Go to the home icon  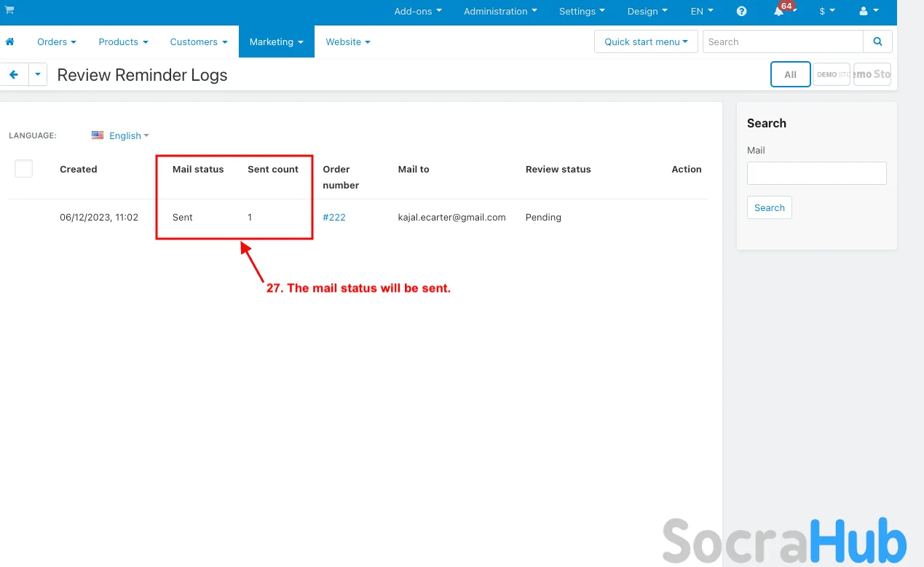pyautogui.click(x=10, y=42)
